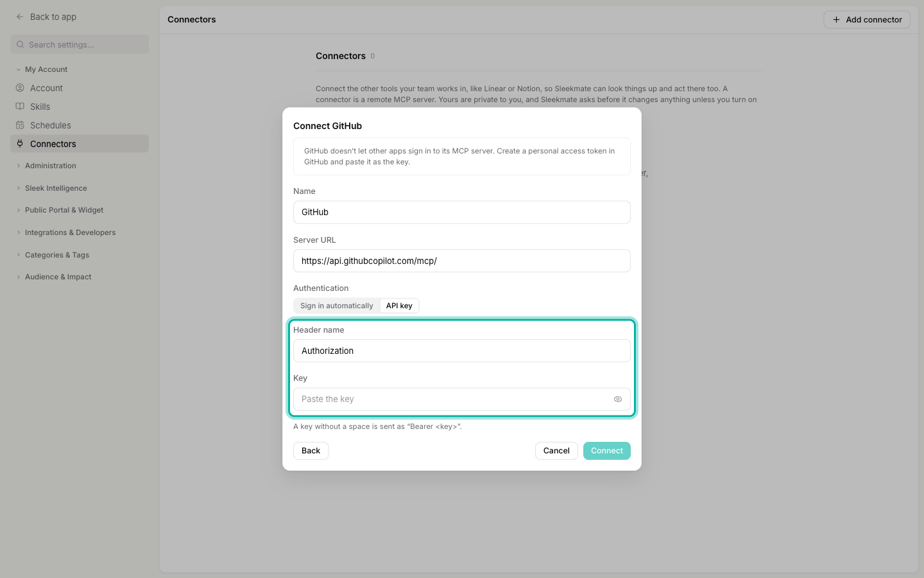This screenshot has width=924, height=578.
Task: Focus the Search settings field
Action: click(x=80, y=44)
